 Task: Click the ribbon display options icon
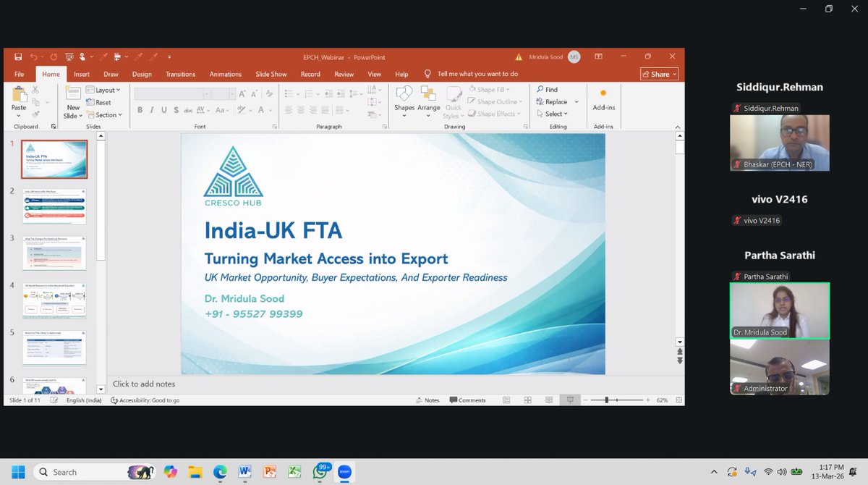[x=598, y=56]
